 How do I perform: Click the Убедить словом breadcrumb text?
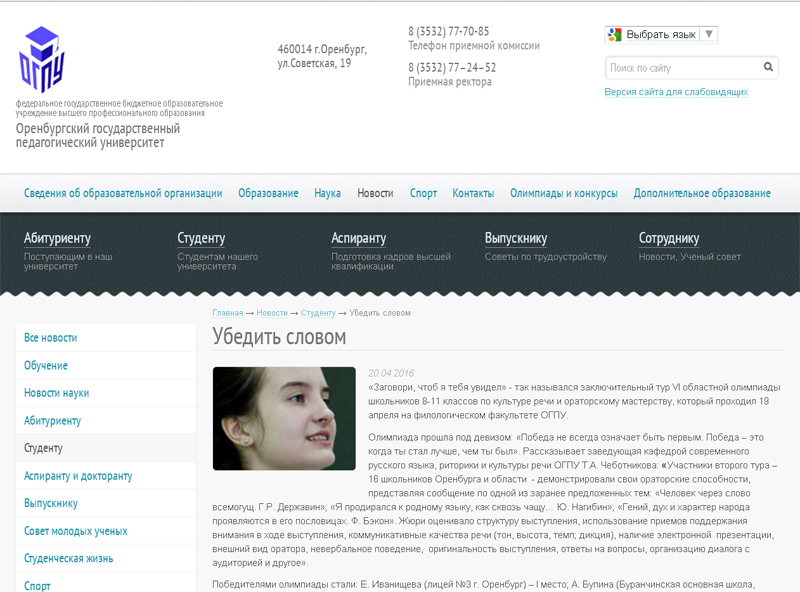tap(380, 313)
